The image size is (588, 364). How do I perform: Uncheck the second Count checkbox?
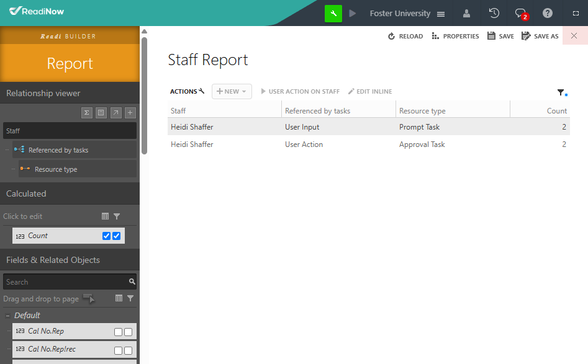[x=117, y=236]
